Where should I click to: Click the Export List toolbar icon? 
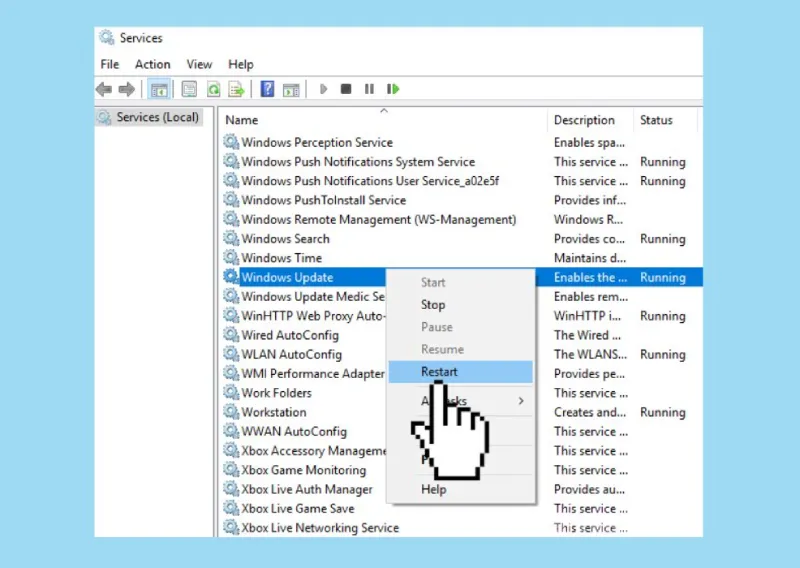pos(236,89)
